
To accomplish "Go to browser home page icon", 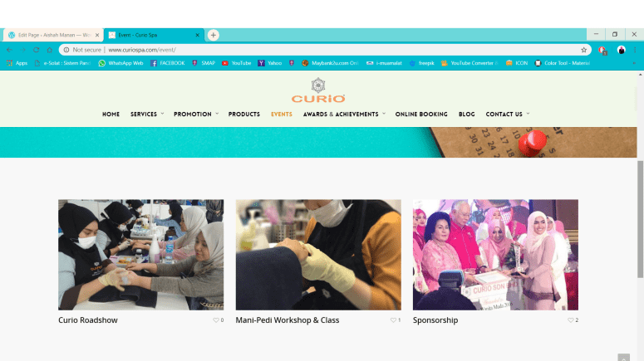I will pyautogui.click(x=50, y=50).
